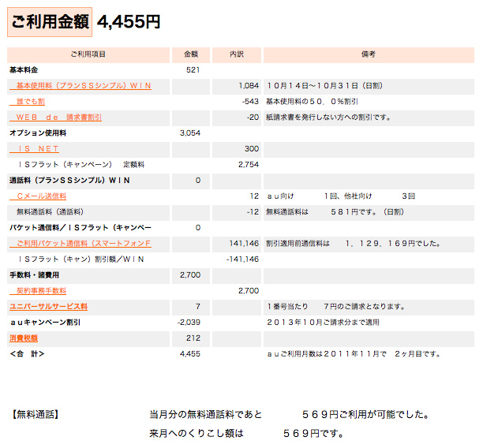This screenshot has height=448, width=483.
Task: Open the WEB de 請求書割引 link
Action: click(59, 117)
